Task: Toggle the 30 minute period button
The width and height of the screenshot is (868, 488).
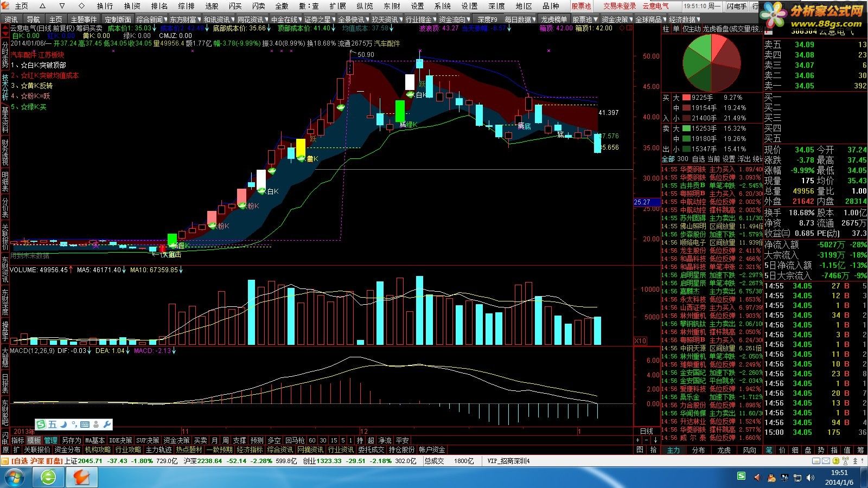Action: [323, 440]
